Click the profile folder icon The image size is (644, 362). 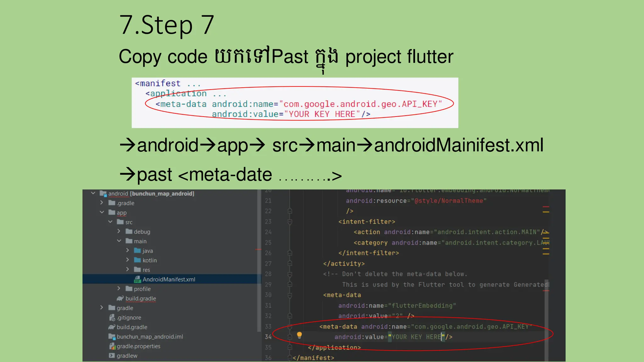coord(129,288)
